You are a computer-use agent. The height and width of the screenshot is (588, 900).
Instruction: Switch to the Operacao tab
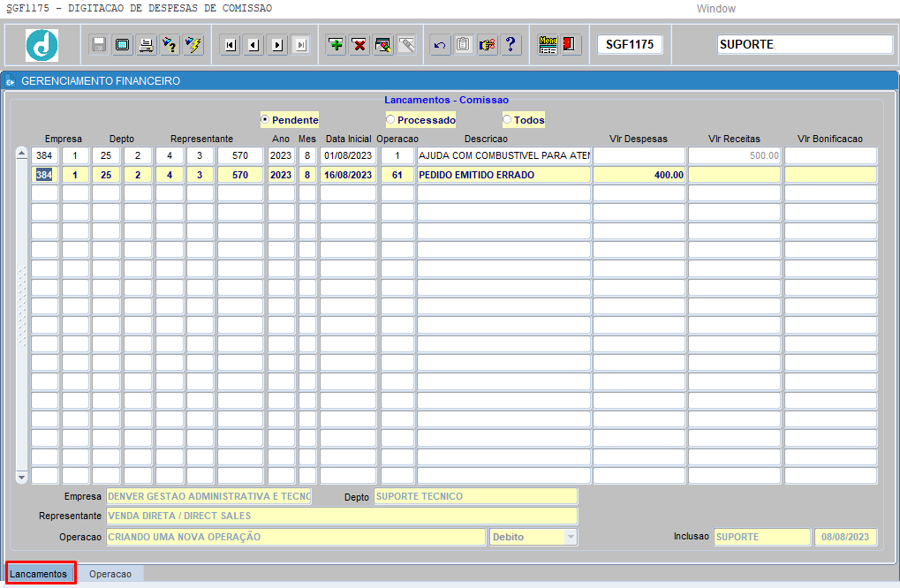click(x=110, y=574)
